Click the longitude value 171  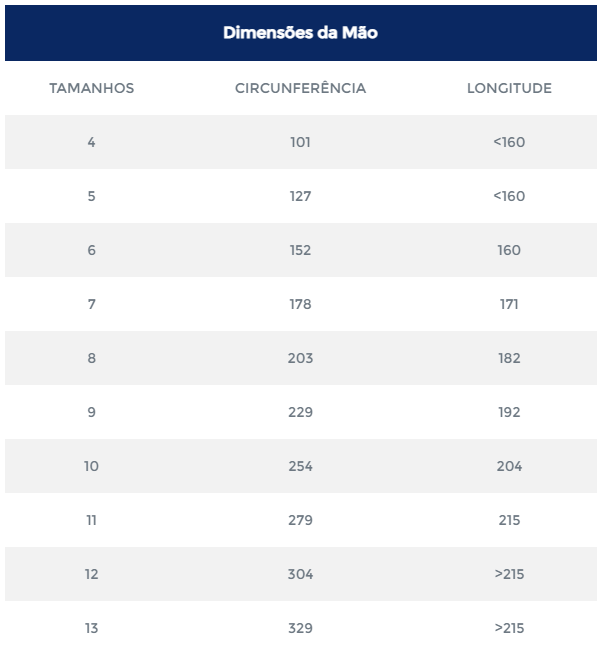(509, 304)
